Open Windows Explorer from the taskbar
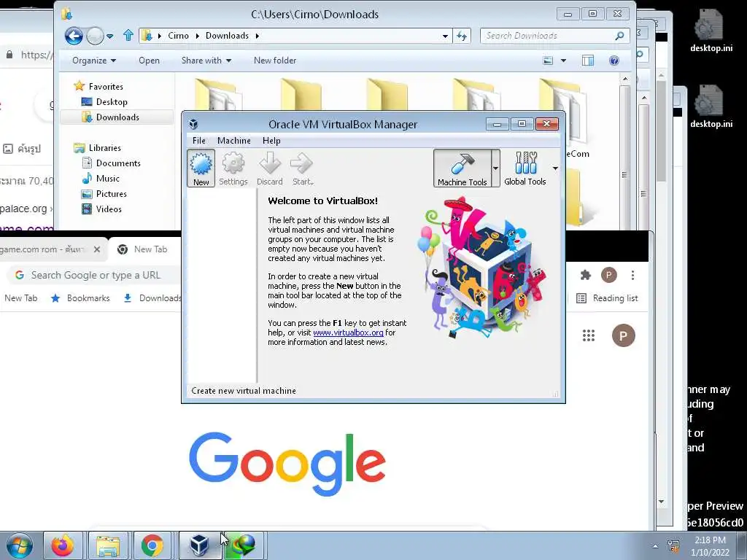 point(108,545)
